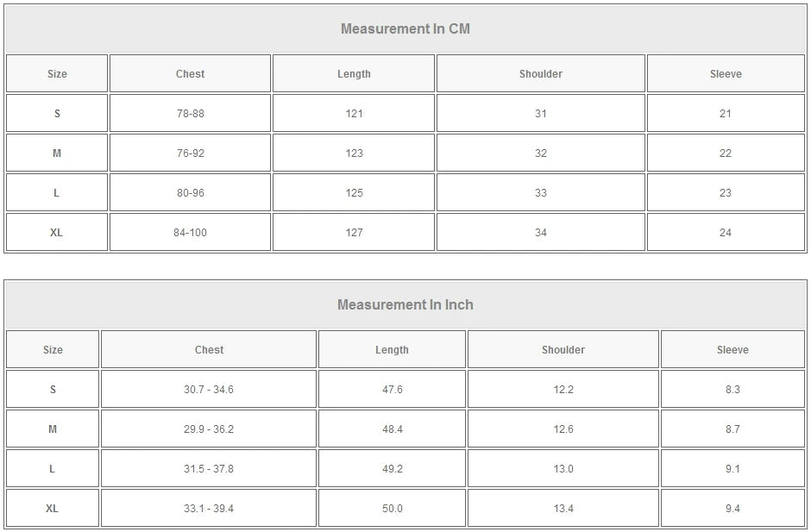Click the 12.2 shoulder cell
Screen dimensions: 811x532
(x=563, y=390)
